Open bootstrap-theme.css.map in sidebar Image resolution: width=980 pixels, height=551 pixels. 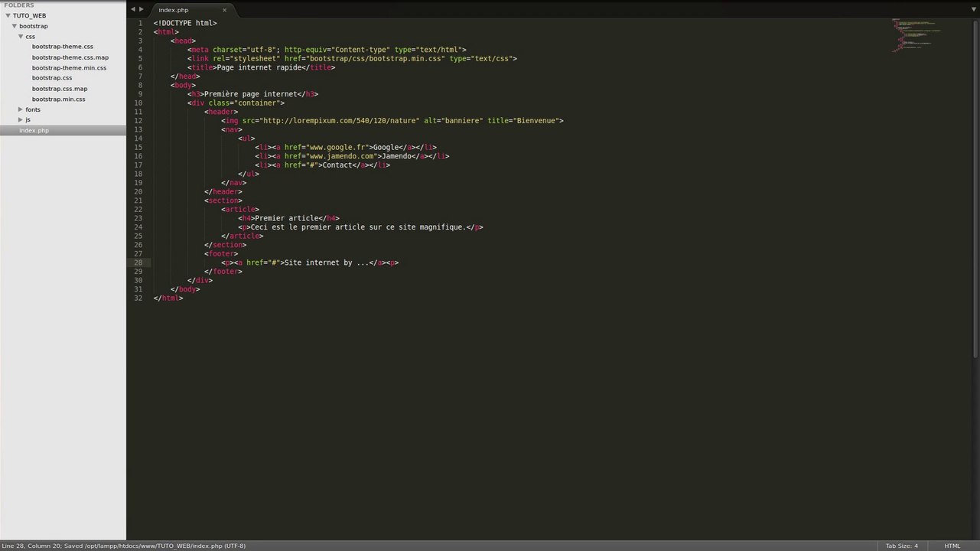pyautogui.click(x=70, y=57)
